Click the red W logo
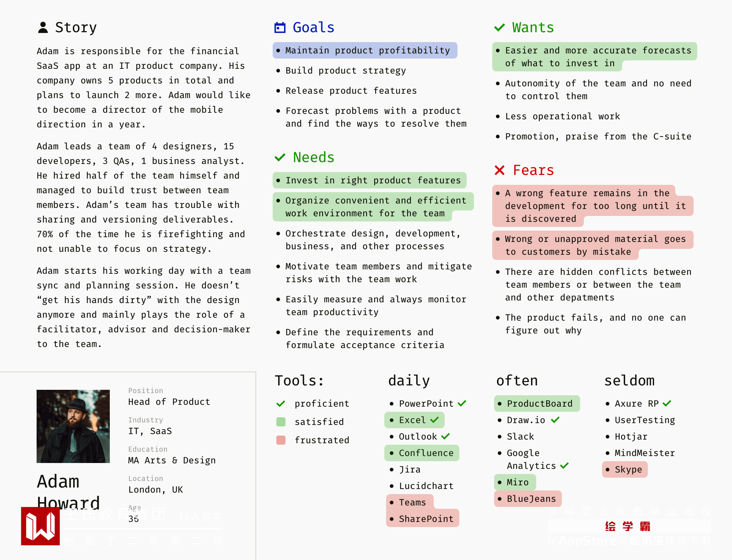 [40, 526]
